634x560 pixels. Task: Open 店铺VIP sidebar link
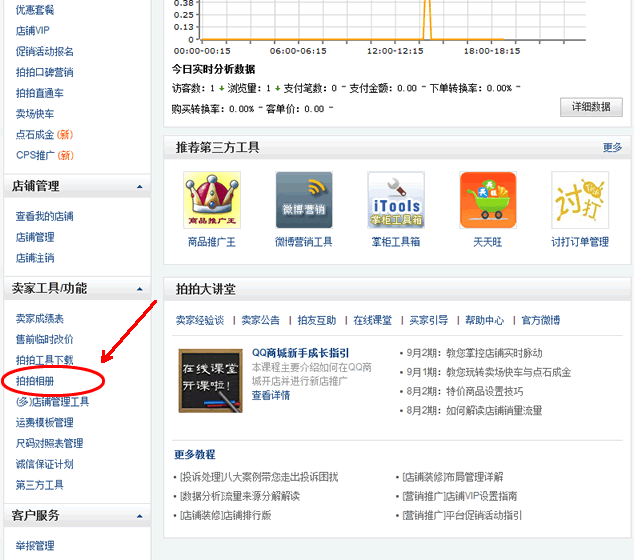[x=33, y=30]
